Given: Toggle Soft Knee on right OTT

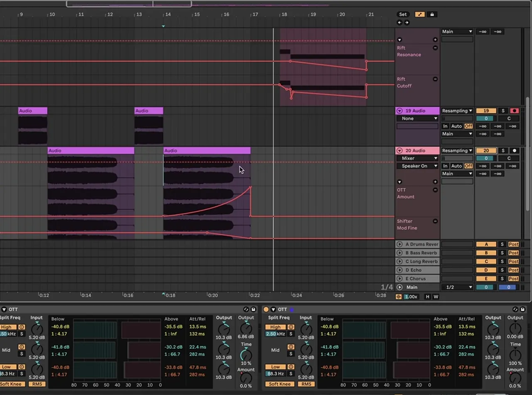Looking at the screenshot, I should [279, 384].
